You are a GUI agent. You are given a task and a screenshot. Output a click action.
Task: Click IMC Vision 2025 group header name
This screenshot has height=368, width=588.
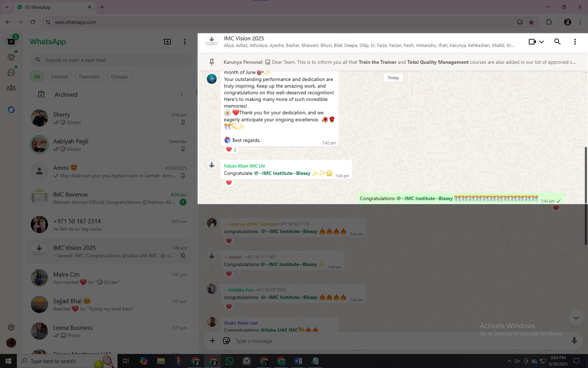tap(244, 38)
